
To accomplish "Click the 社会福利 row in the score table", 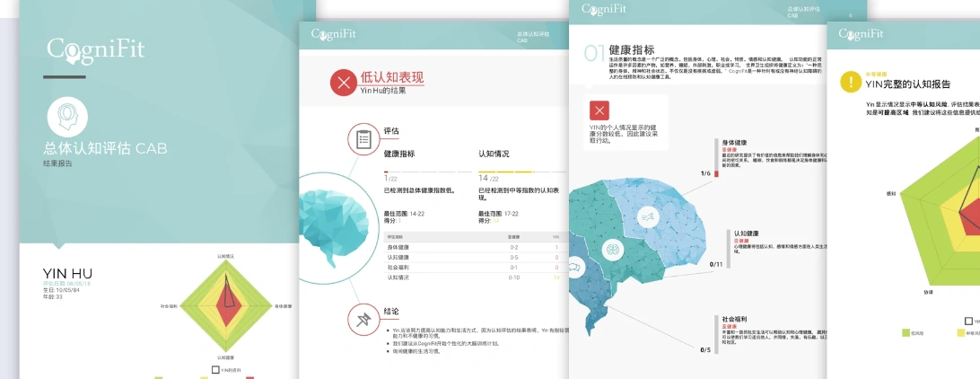I will click(475, 267).
